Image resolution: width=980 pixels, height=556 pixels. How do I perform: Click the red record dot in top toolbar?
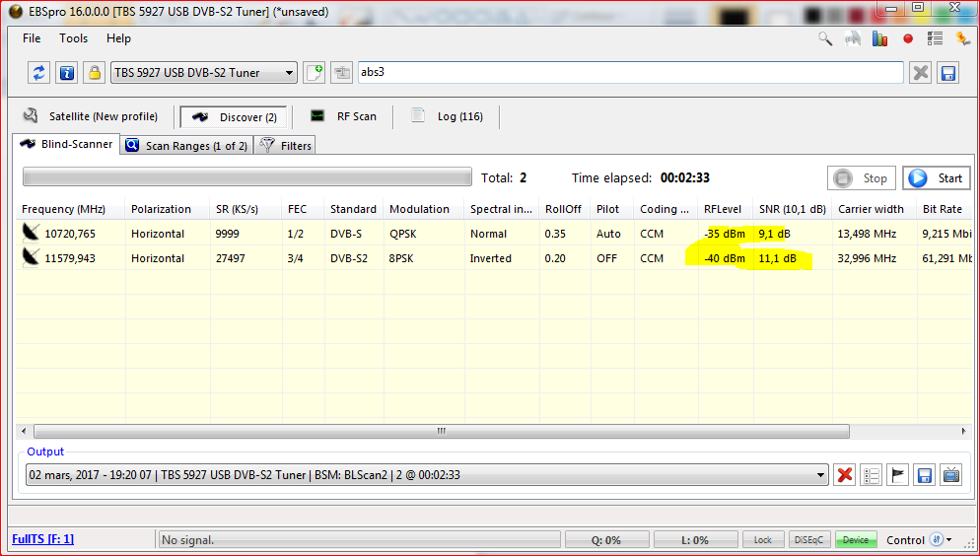[908, 38]
